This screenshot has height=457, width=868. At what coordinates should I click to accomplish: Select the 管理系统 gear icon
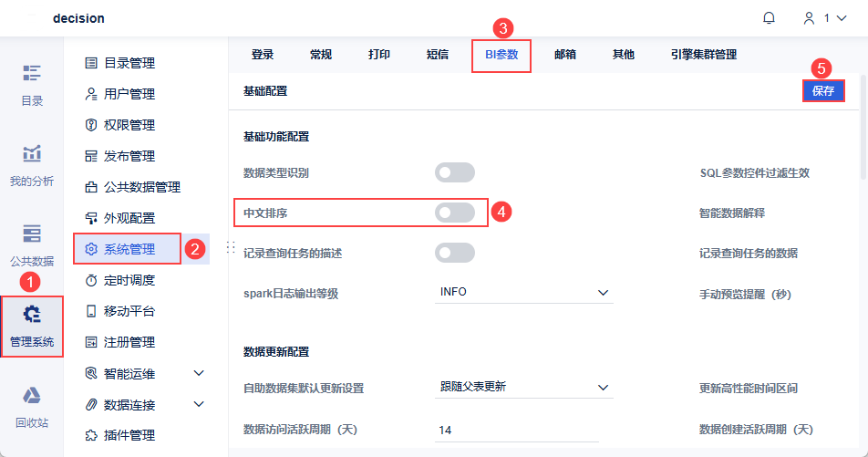[x=32, y=316]
